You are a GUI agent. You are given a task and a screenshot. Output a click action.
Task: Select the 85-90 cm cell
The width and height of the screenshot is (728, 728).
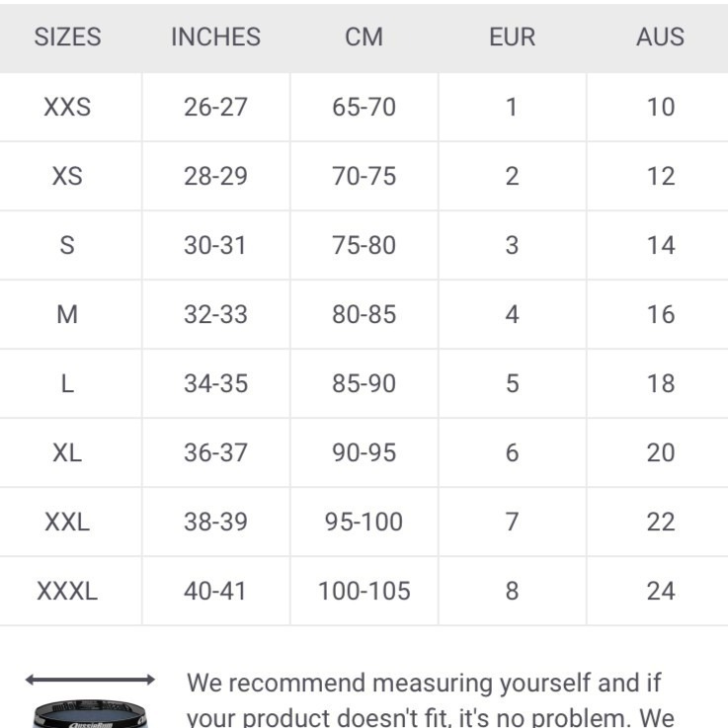364,383
